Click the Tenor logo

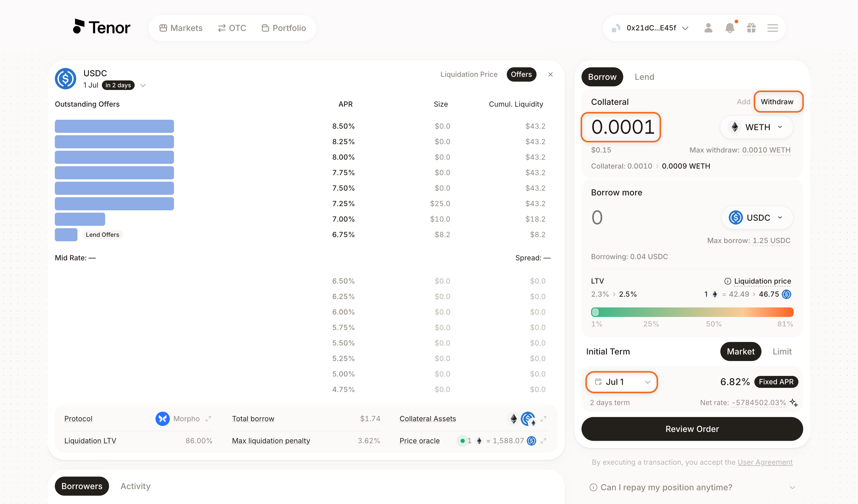102,27
